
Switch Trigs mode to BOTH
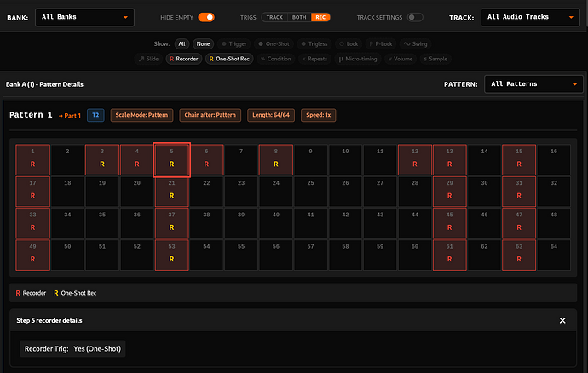tap(299, 17)
